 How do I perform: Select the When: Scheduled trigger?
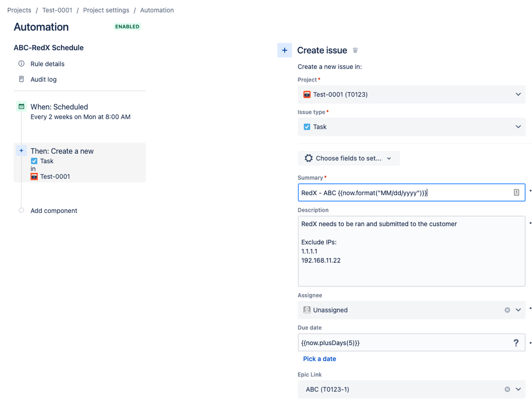click(x=59, y=107)
